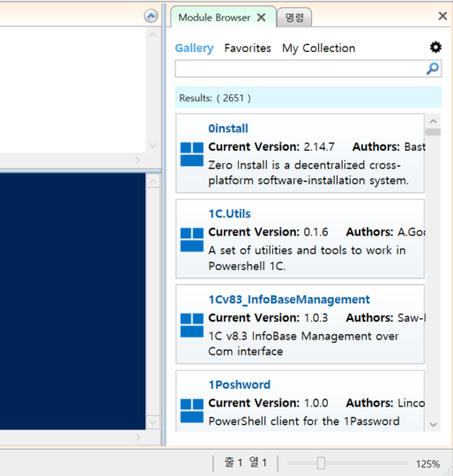The image size is (453, 476).
Task: Click 'Authors: A.Go' on 1C.Utils card
Action: 386,232
